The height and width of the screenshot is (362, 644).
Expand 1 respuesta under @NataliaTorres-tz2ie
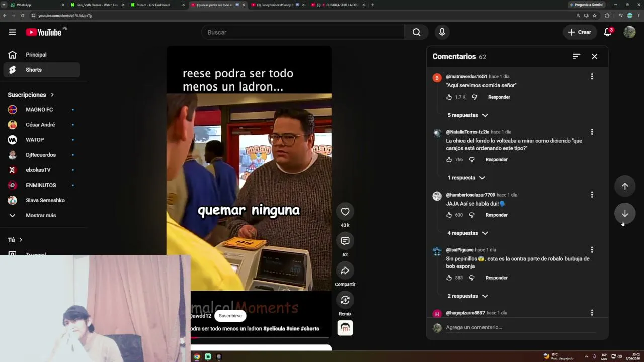[466, 178]
